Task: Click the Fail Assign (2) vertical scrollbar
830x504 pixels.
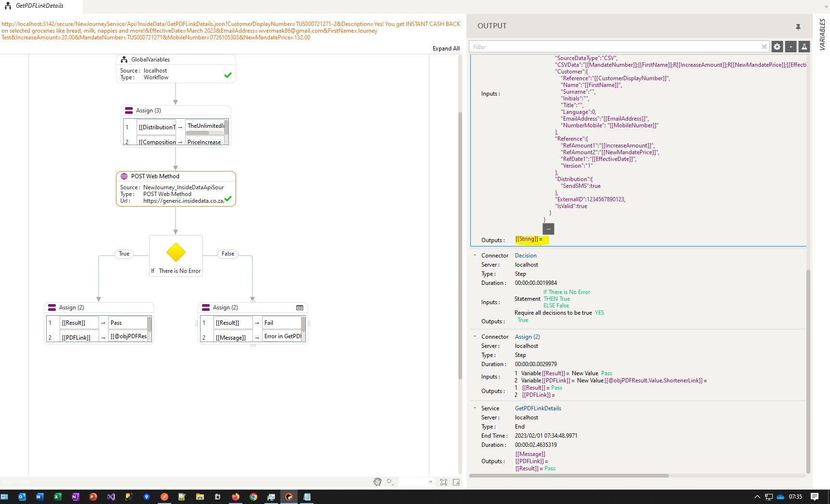Action: pos(303,324)
